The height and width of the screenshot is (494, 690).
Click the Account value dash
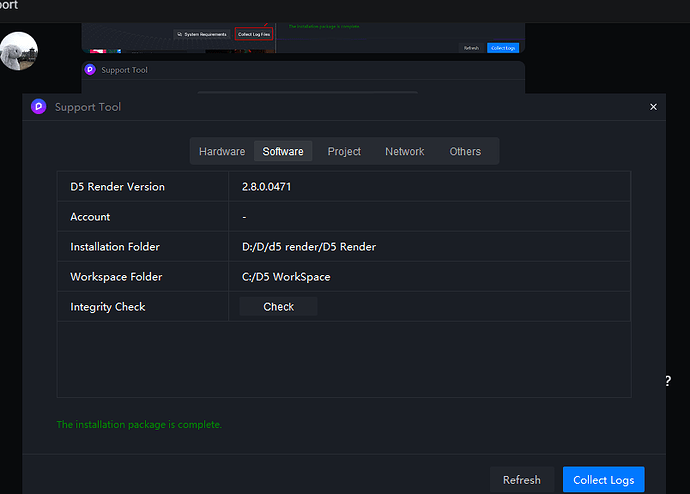(x=244, y=217)
